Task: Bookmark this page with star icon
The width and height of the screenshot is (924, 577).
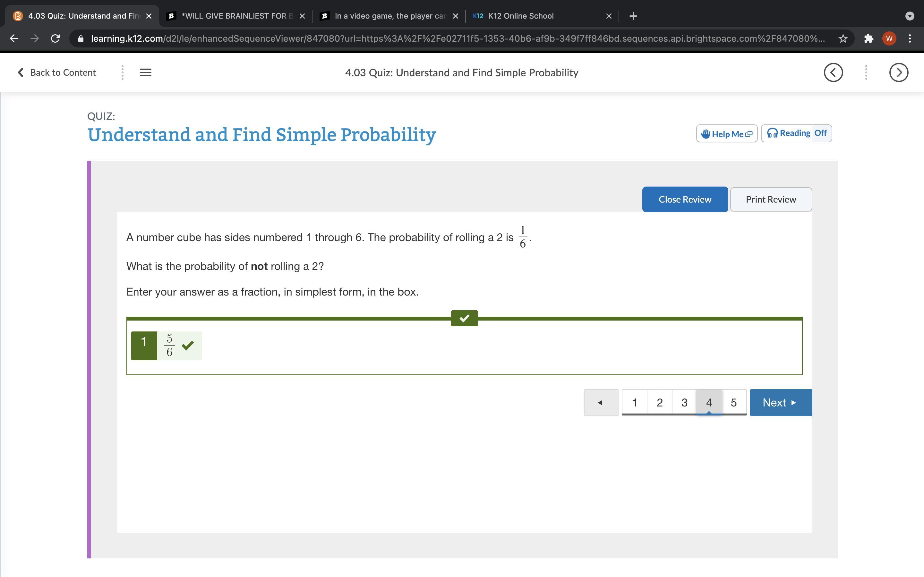Action: tap(843, 38)
